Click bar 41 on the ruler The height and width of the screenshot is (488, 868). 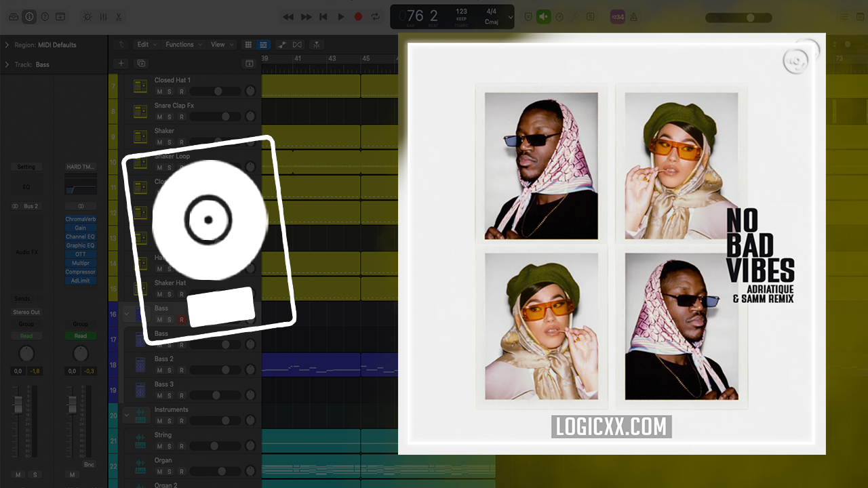[298, 59]
